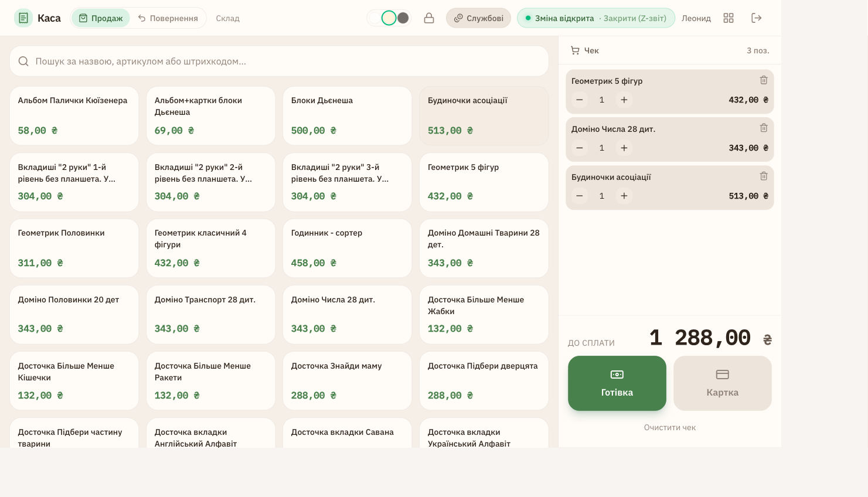Click the lock screen icon

coord(429,18)
